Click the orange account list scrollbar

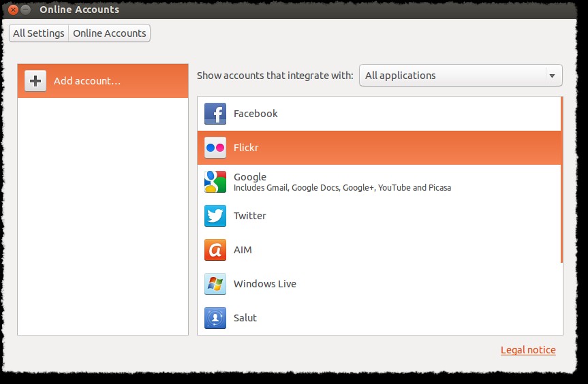tap(561, 180)
